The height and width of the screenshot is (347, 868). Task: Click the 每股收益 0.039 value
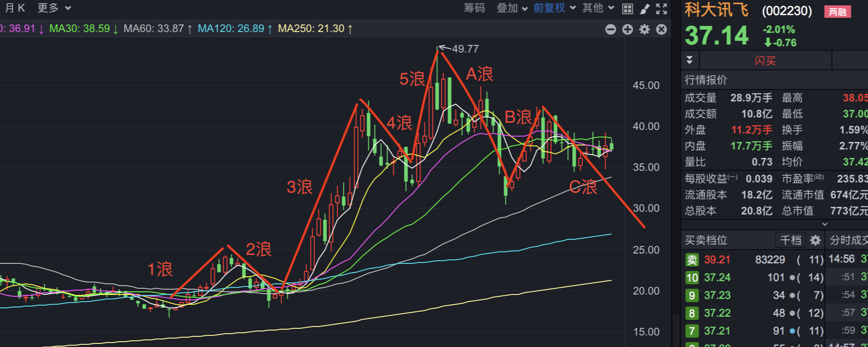point(759,179)
